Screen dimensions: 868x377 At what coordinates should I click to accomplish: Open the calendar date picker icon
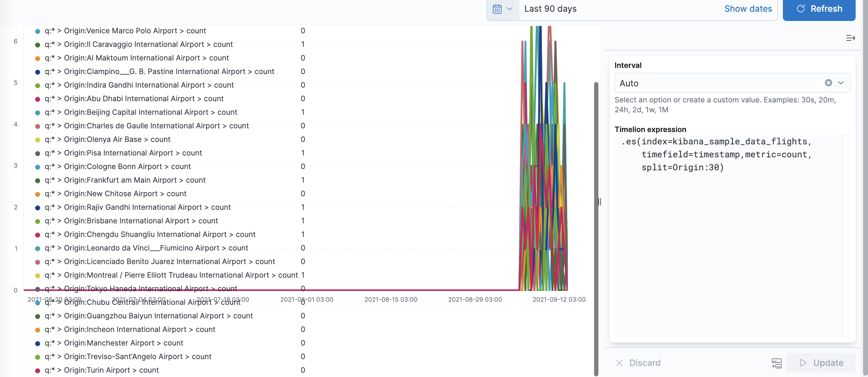pos(498,9)
